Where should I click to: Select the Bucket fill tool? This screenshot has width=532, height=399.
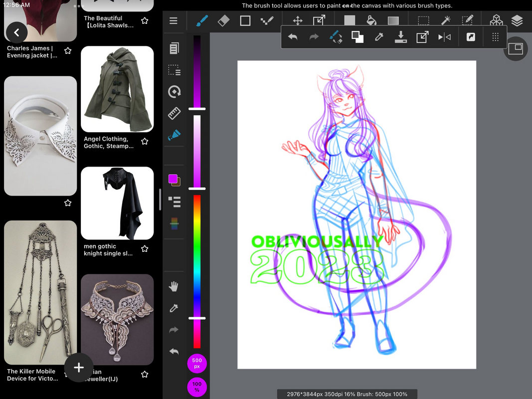pos(371,20)
